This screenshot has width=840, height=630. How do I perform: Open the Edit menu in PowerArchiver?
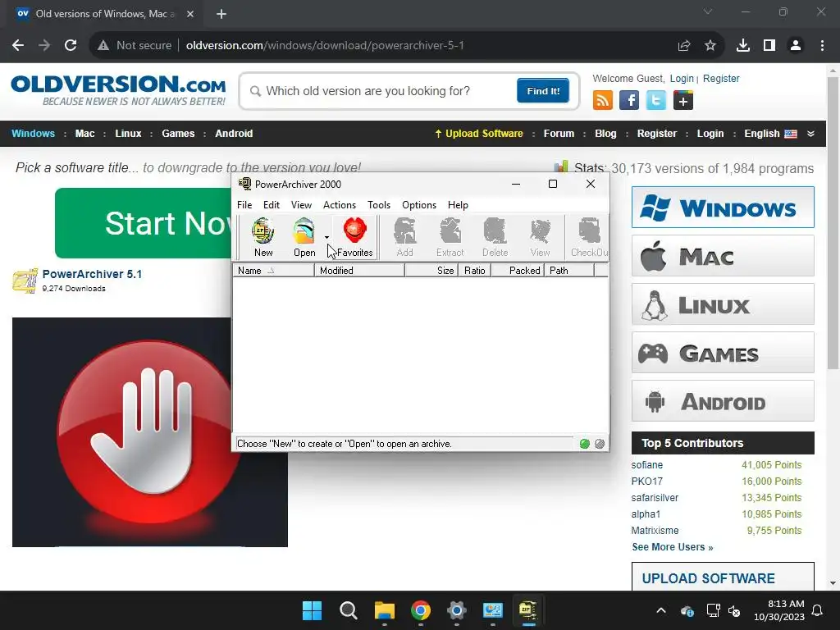click(271, 204)
